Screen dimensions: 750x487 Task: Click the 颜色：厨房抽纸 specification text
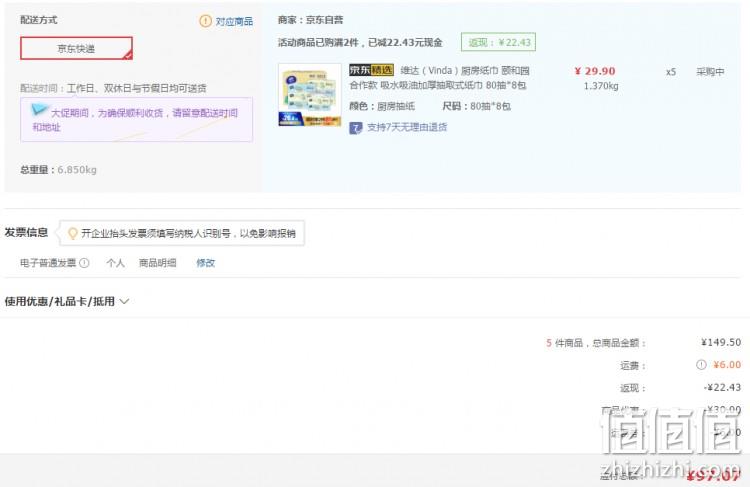382,106
